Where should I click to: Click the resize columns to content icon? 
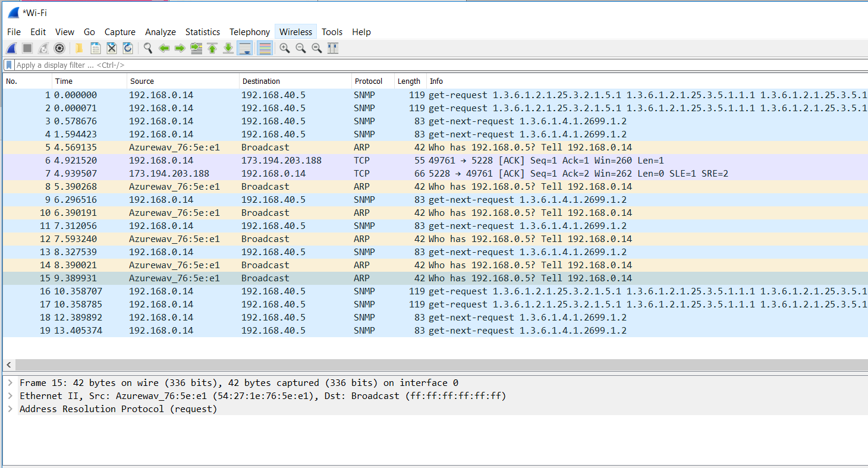click(333, 48)
